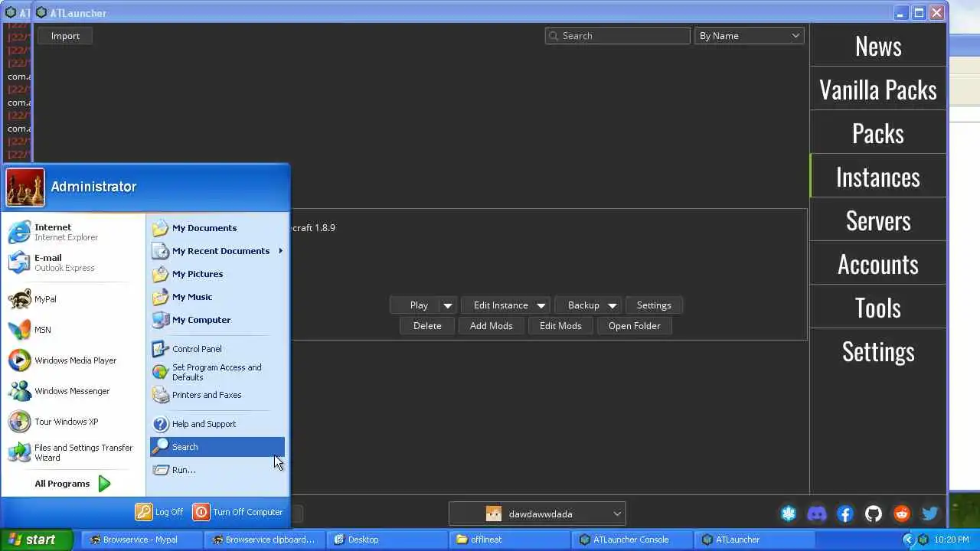Click the instance Search input field
980x551 pixels.
(x=618, y=36)
